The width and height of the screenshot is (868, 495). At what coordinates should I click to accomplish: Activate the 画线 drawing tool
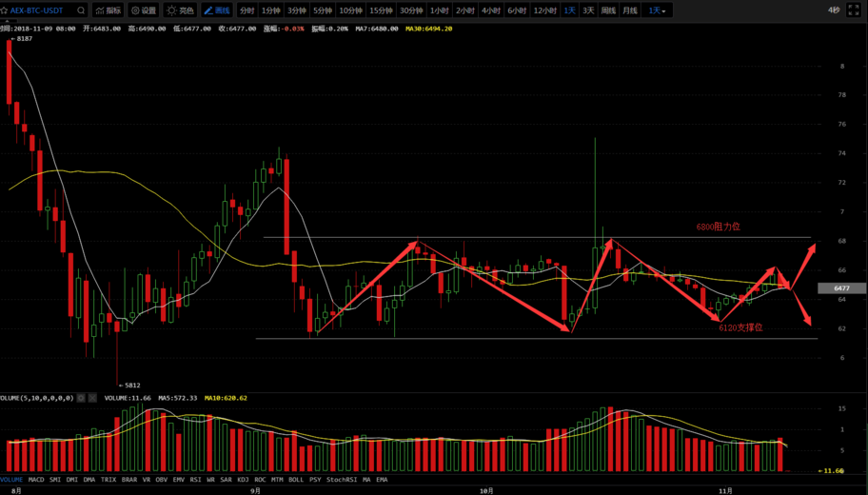pyautogui.click(x=216, y=10)
